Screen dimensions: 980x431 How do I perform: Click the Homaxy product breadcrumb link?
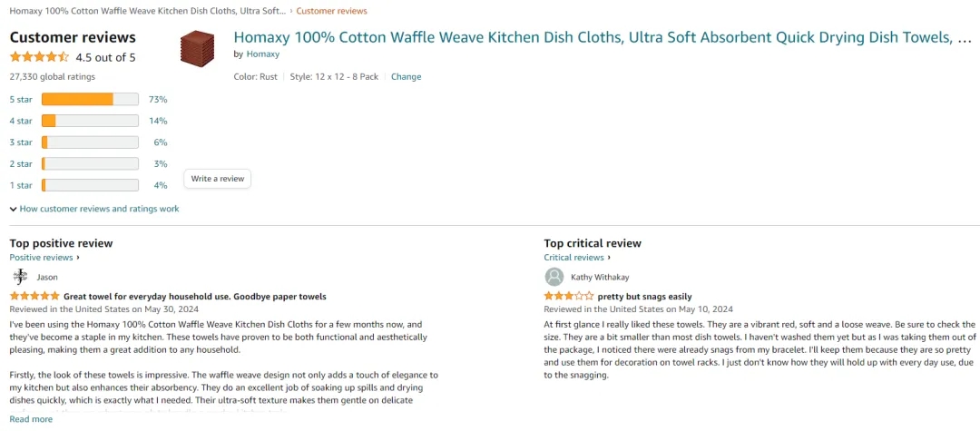[x=147, y=11]
